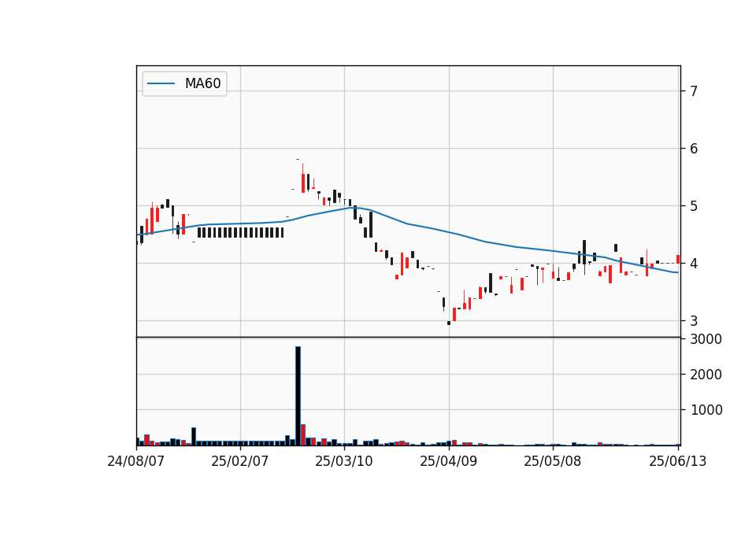The height and width of the screenshot is (543, 756).
Task: Click the 25/04/09 date axis label
Action: (x=448, y=461)
